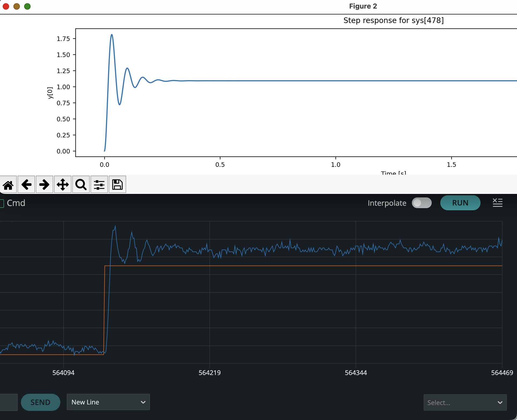Click the red close window button
The width and height of the screenshot is (517, 420).
[x=6, y=6]
